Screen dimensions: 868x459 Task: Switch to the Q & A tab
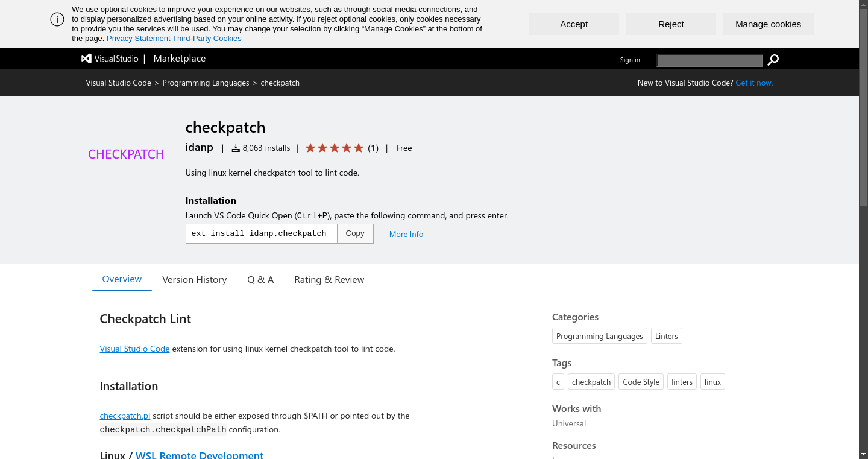[x=260, y=280]
